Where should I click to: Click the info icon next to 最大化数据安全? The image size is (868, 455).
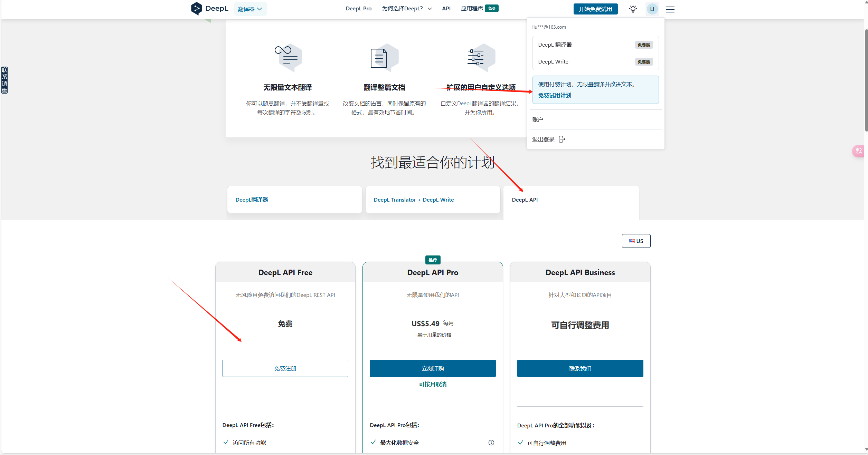click(x=491, y=443)
